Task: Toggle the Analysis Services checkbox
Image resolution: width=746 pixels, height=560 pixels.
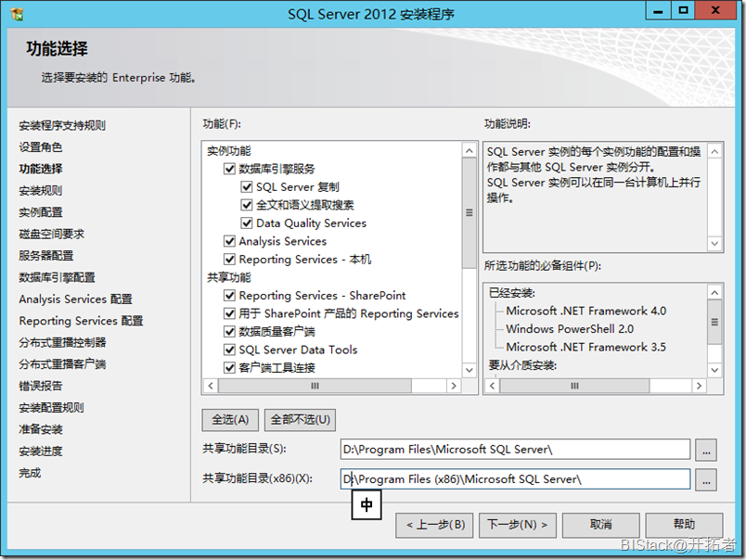Action: 229,241
